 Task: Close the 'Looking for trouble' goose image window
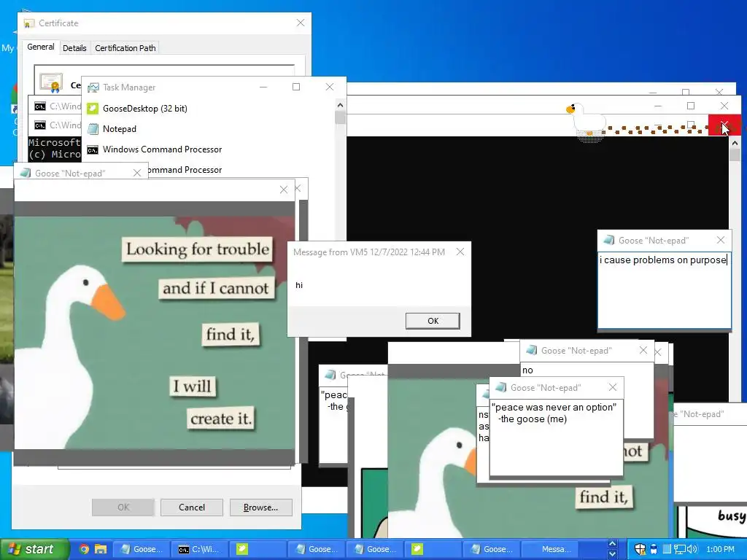[284, 190]
